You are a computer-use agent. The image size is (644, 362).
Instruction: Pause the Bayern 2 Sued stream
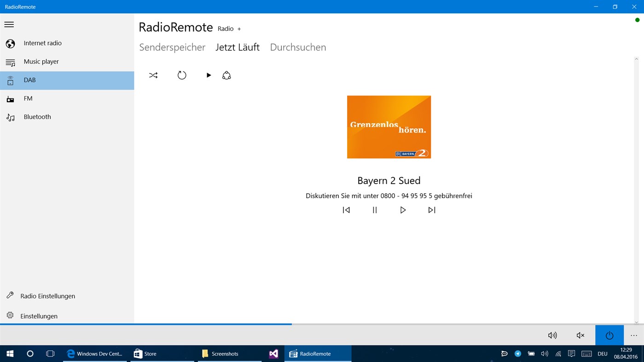(375, 210)
